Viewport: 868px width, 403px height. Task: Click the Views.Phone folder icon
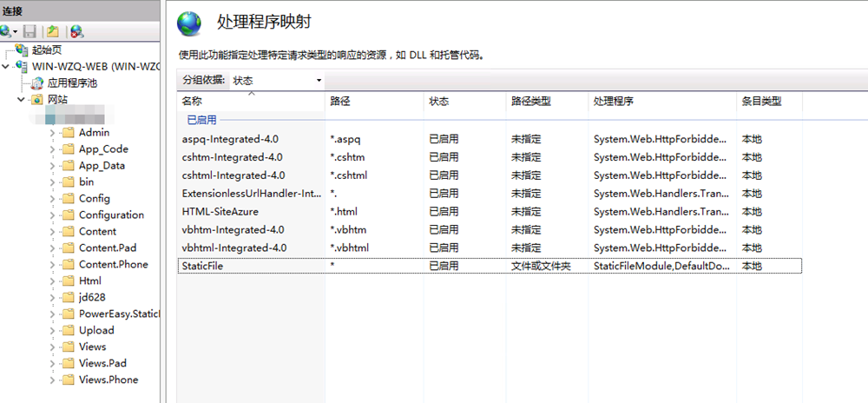point(68,380)
